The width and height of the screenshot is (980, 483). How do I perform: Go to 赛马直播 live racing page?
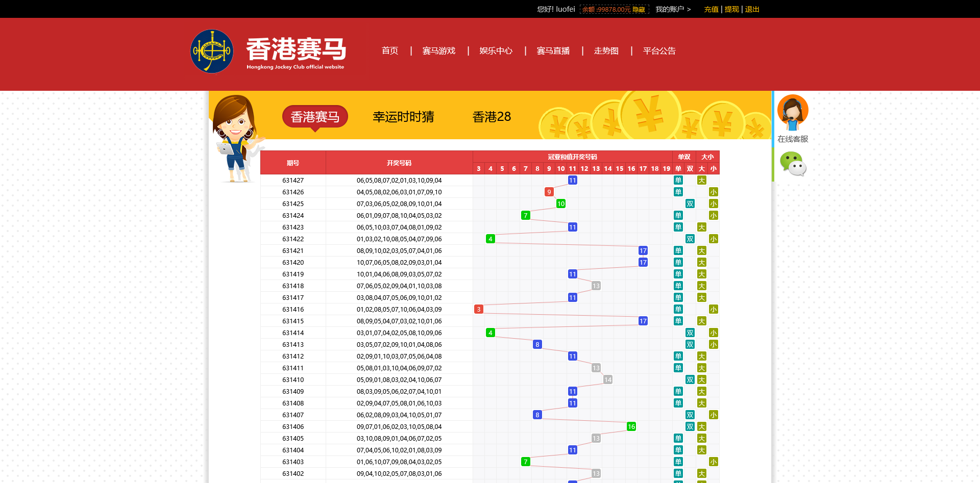[553, 51]
